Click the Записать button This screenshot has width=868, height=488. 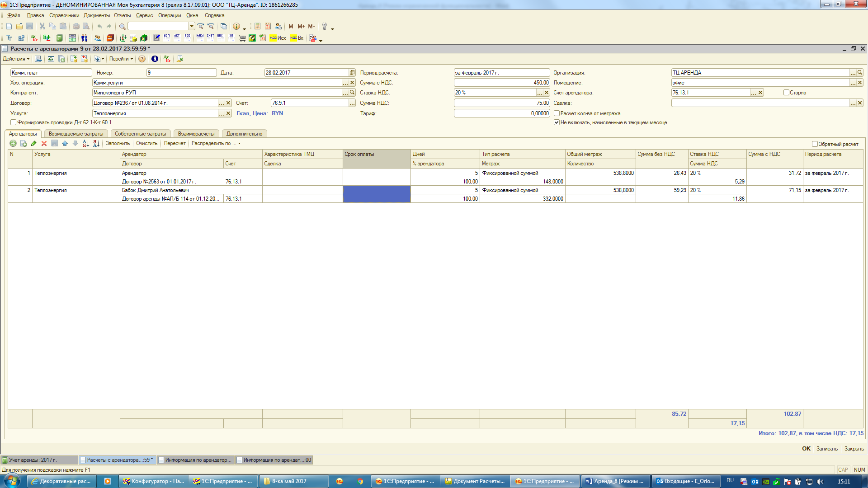826,449
